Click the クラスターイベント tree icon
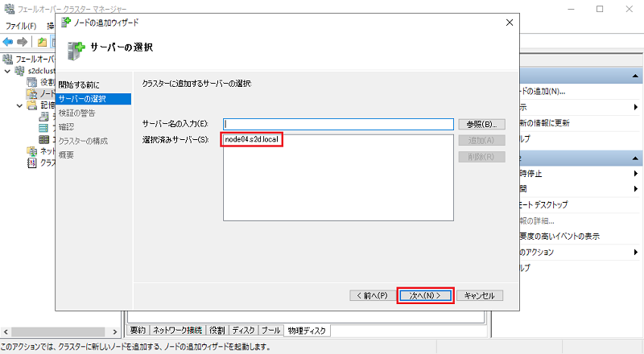The height and width of the screenshot is (354, 644). point(32,162)
